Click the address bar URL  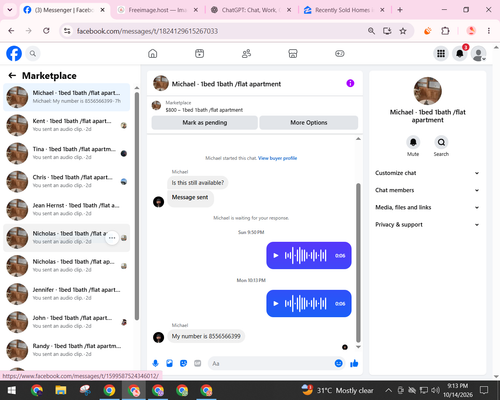coord(147,31)
